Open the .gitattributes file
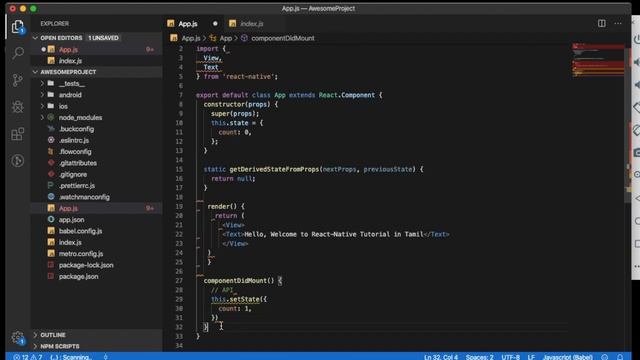640x360 pixels. coord(97,163)
